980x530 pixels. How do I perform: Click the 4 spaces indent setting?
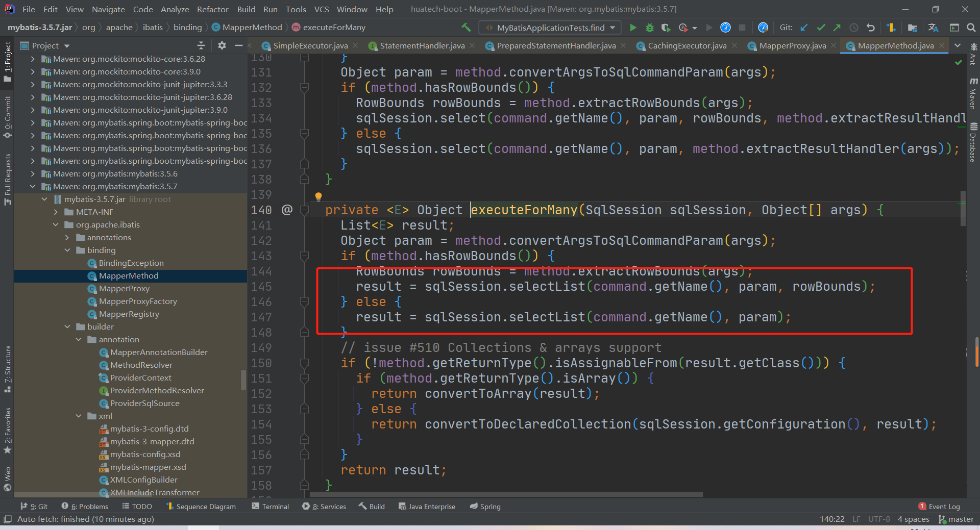[x=914, y=519]
